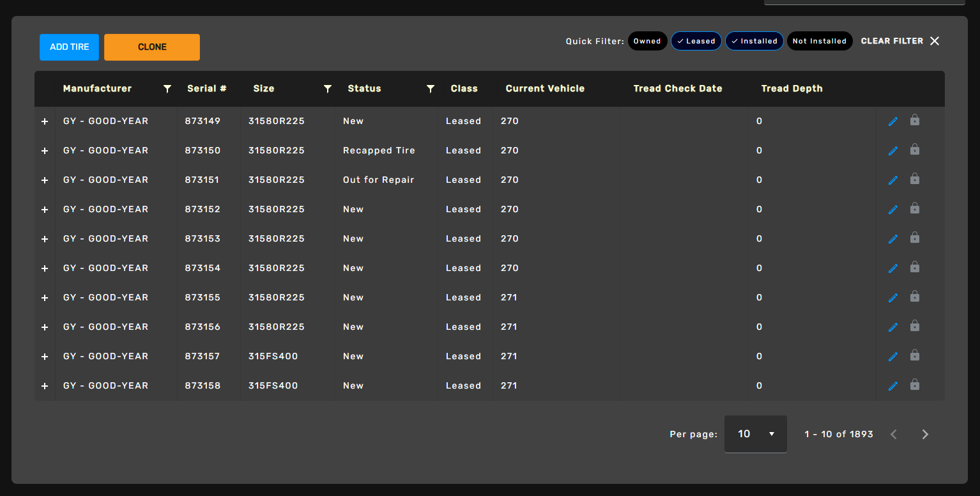Click the lock icon for tire 873150

point(914,150)
